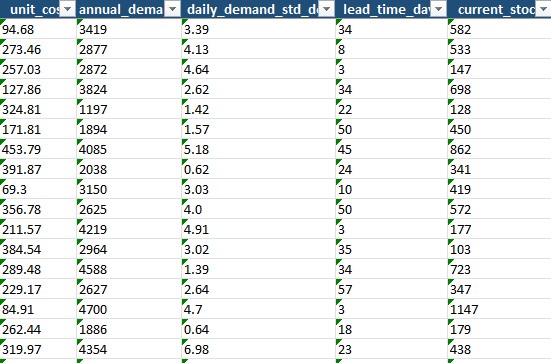551x363 pixels.
Task: Select unit cost cell 384.54
Action: [x=38, y=249]
